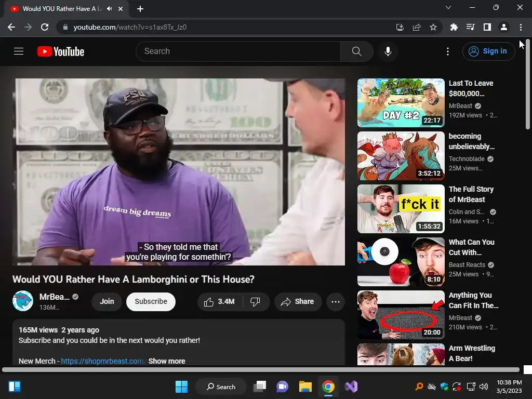The width and height of the screenshot is (532, 399).
Task: Reload the page
Action: click(45, 27)
